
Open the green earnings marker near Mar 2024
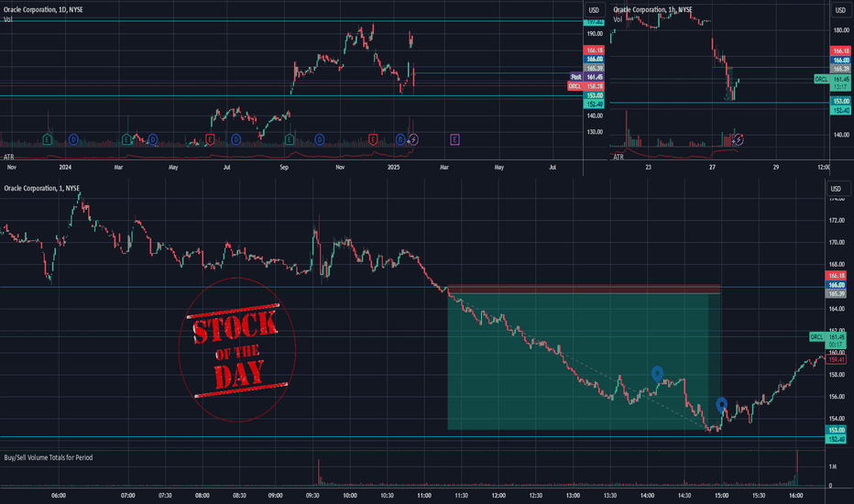click(x=126, y=139)
